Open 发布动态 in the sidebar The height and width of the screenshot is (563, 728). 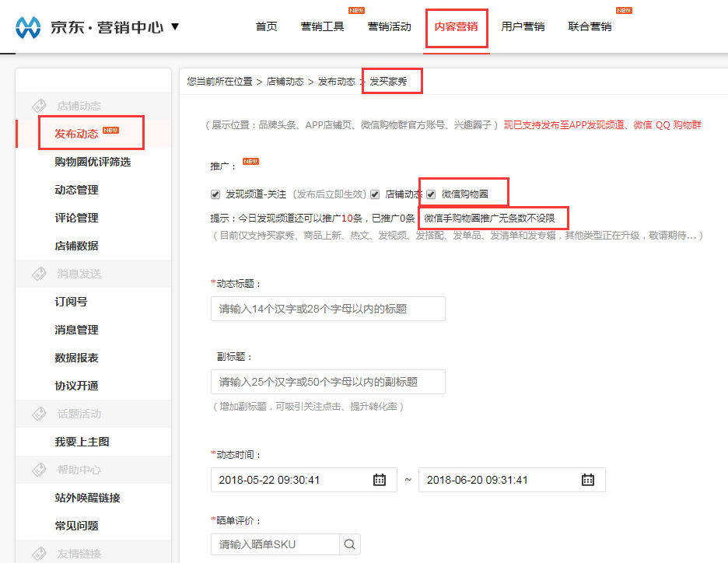click(x=76, y=134)
